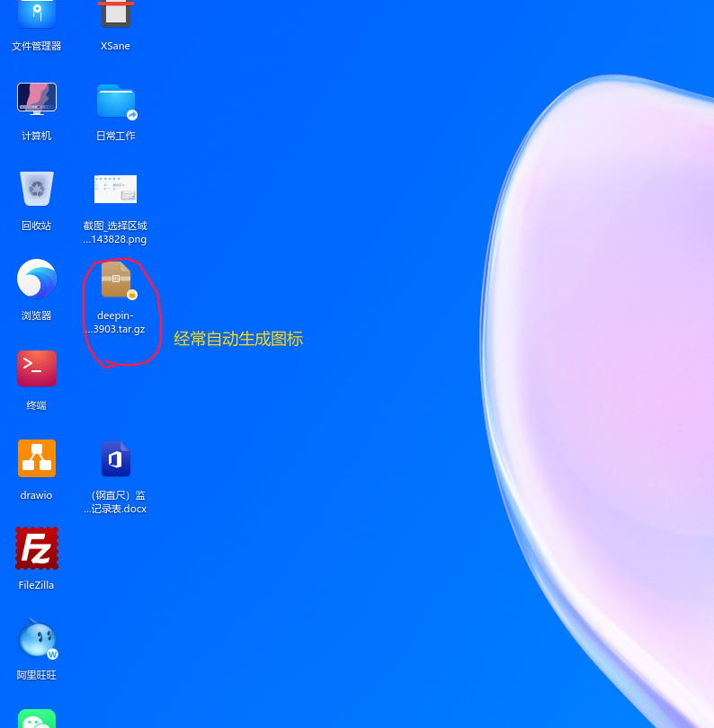
Task: Select the 钢直尺 记录表.docx document
Action: click(116, 459)
